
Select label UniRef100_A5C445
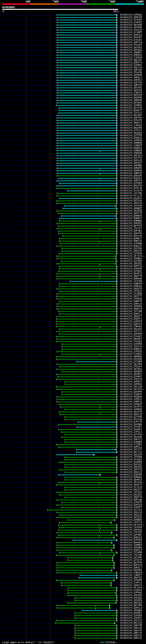tap(131, 596)
